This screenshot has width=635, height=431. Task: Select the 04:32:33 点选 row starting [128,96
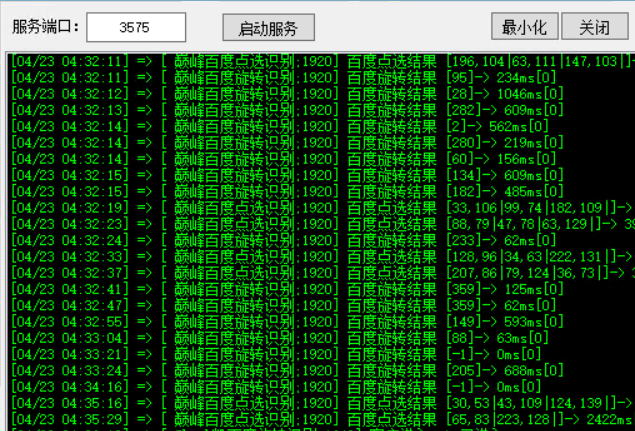click(x=322, y=256)
